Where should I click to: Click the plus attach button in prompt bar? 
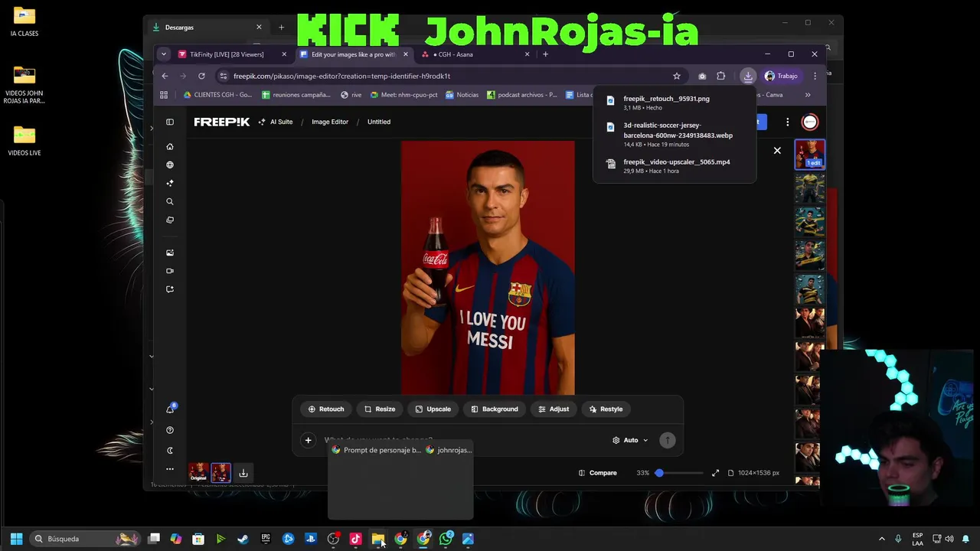pos(308,440)
